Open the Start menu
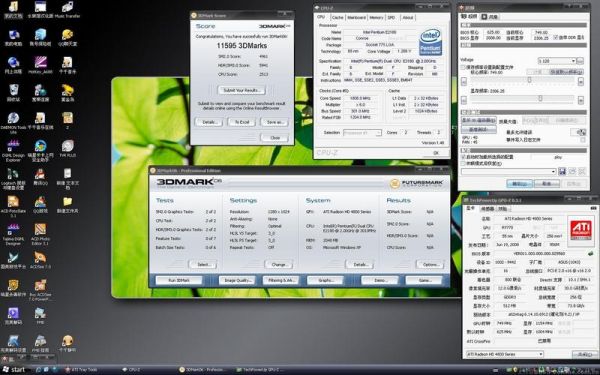600x375 pixels. coord(14,370)
